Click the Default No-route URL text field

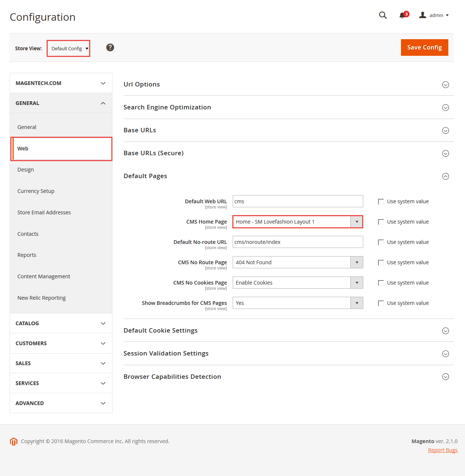[x=298, y=242]
